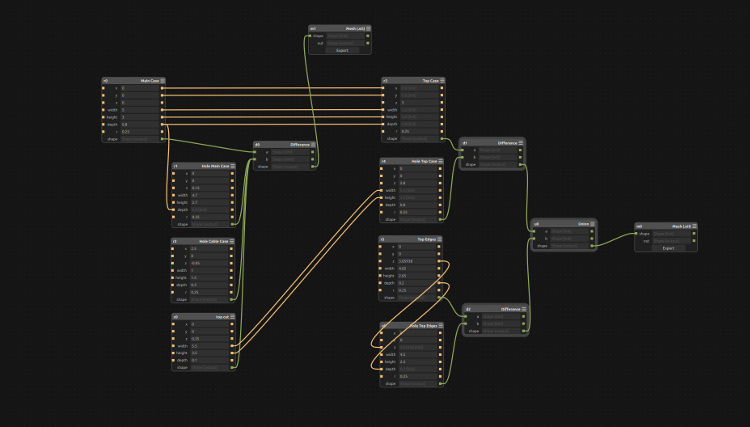
Task: Click shape output port of Main Case
Action: point(162,139)
